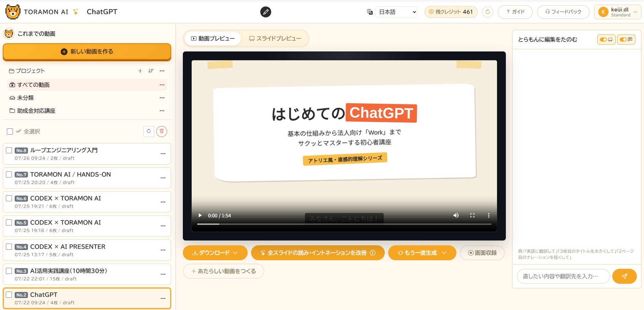Open the CODEX × AI PRESENTER video title
The image size is (644, 310).
tap(68, 247)
